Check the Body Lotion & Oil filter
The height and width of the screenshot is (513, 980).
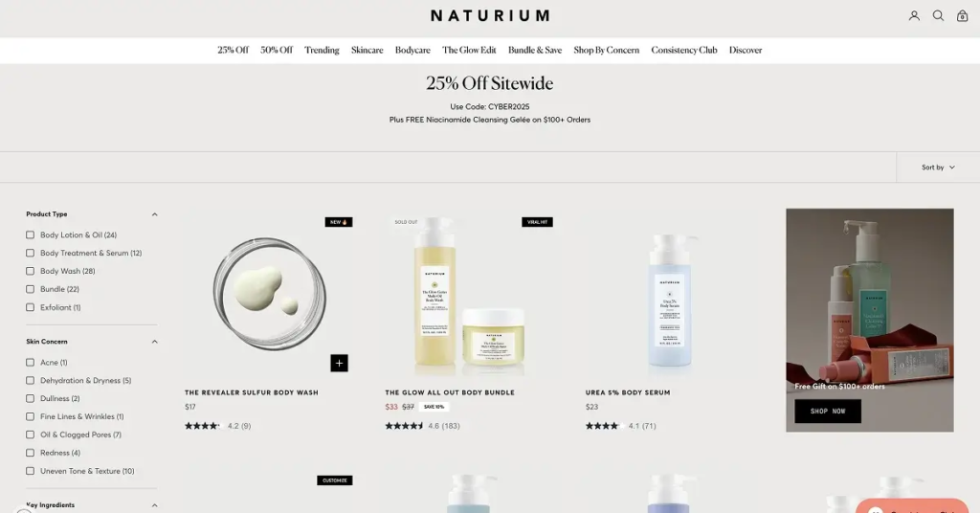point(30,234)
